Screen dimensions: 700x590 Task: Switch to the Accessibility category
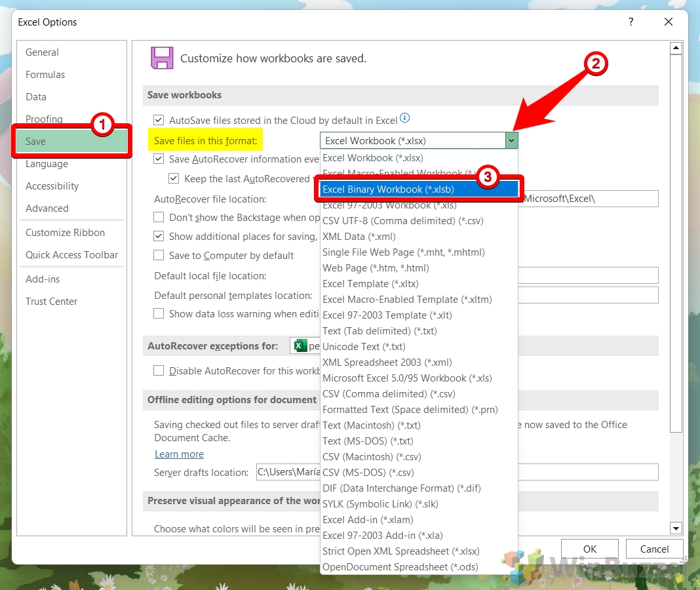[x=71, y=186]
